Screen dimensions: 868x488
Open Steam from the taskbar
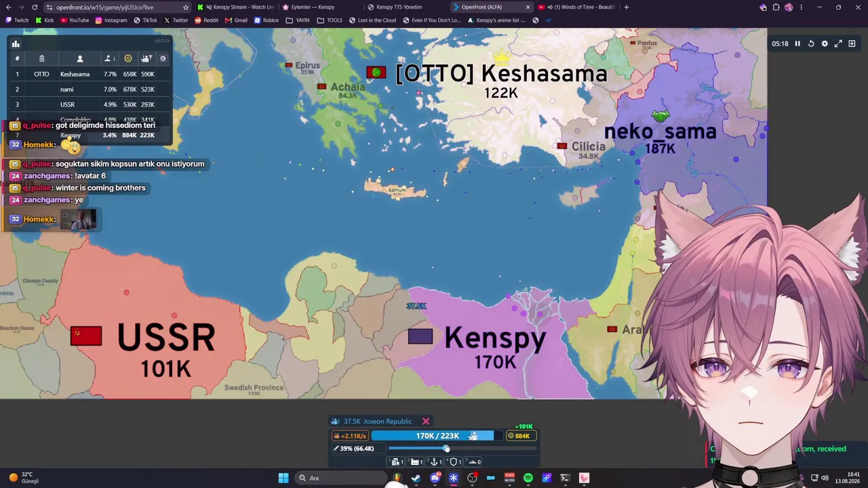tap(416, 478)
